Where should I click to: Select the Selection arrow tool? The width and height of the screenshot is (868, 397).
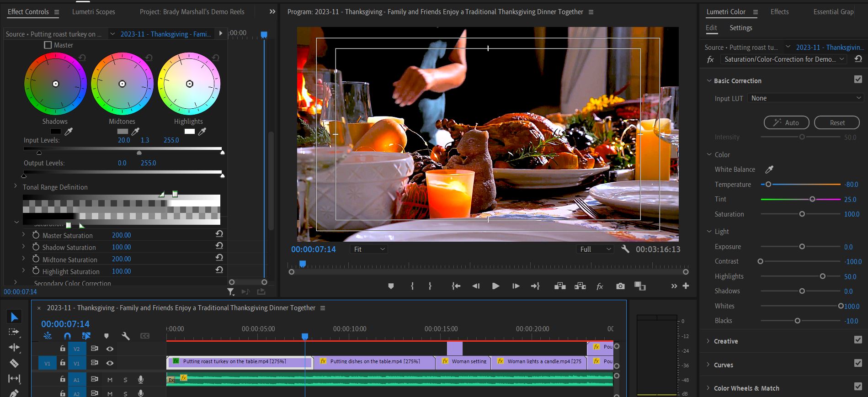point(14,317)
